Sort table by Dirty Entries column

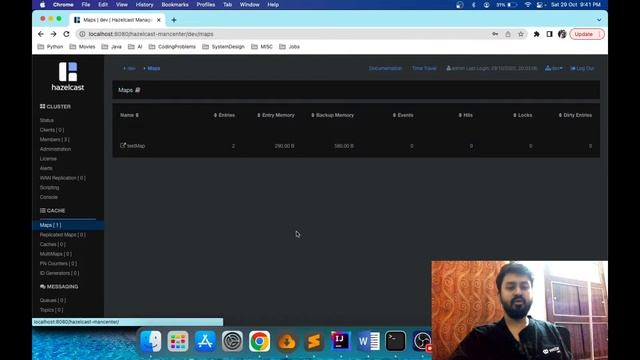(x=575, y=115)
